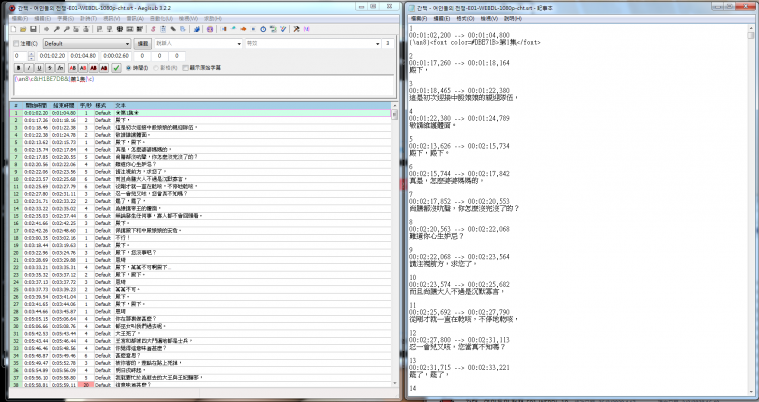
Task: Open the Default style dropdown
Action: click(87, 44)
